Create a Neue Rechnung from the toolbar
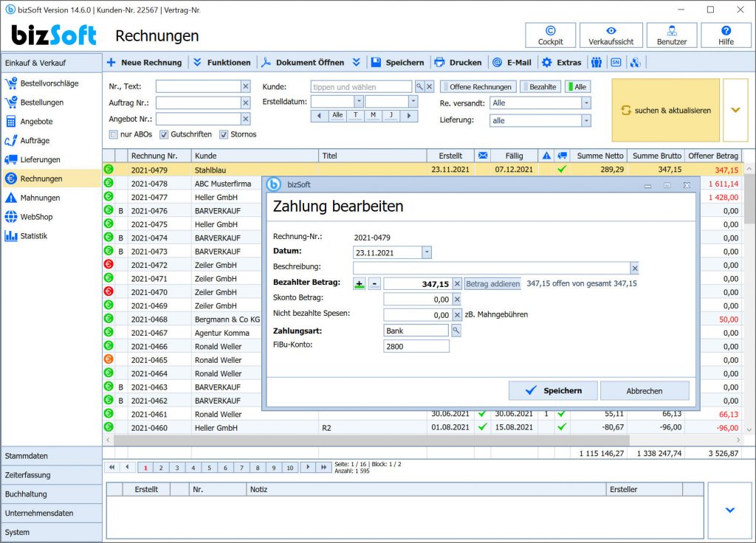The width and height of the screenshot is (756, 543). coord(144,63)
